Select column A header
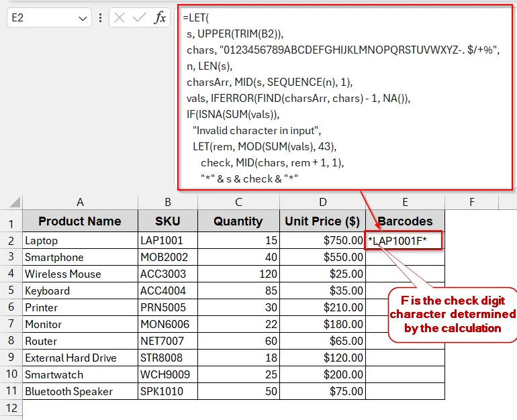 (x=80, y=202)
